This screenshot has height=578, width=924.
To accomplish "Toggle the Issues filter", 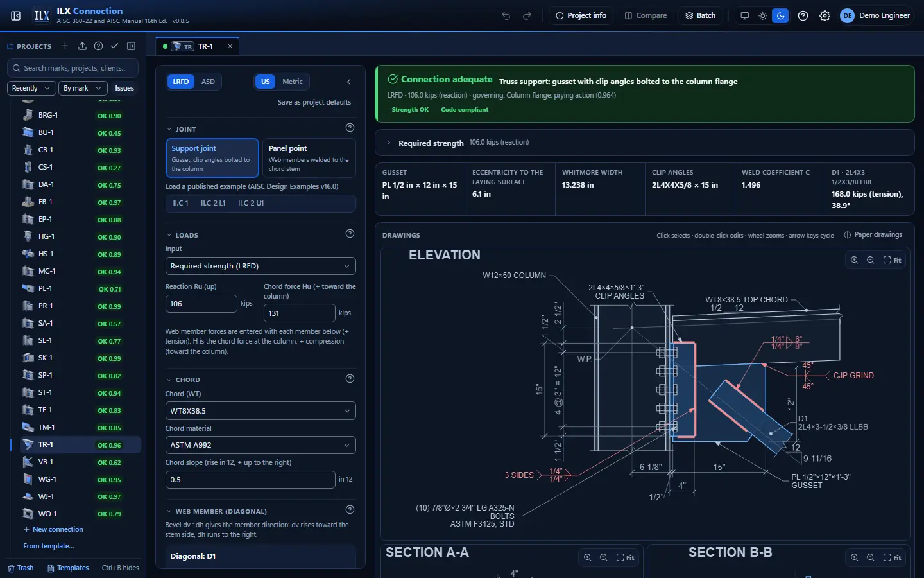I will click(124, 88).
